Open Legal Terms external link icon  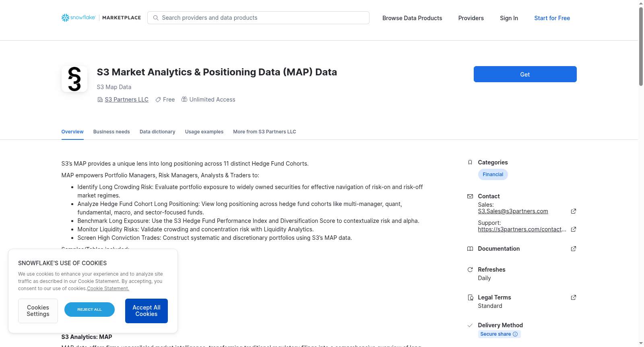574,297
